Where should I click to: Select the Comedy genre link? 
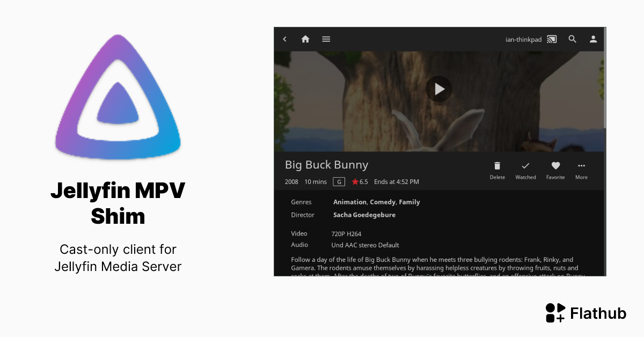point(382,202)
